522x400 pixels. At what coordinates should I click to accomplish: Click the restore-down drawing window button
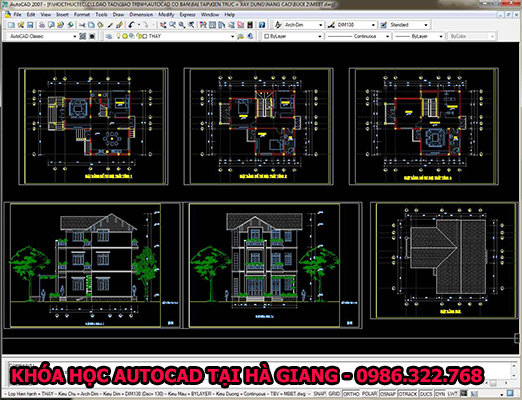[x=509, y=15]
